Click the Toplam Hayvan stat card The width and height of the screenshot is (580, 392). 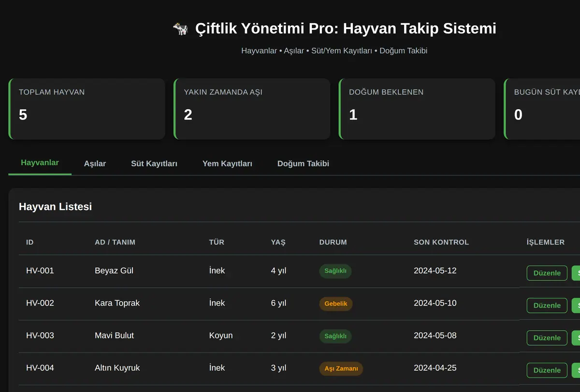[x=87, y=109]
